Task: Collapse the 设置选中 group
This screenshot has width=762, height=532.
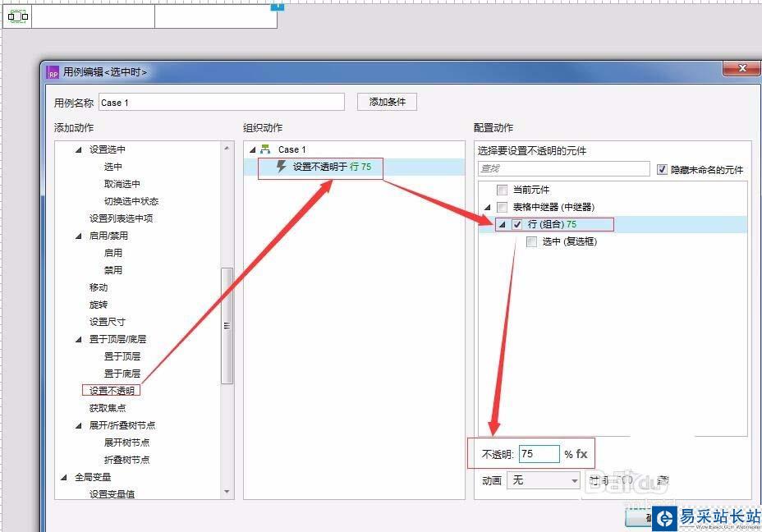Action: point(79,149)
